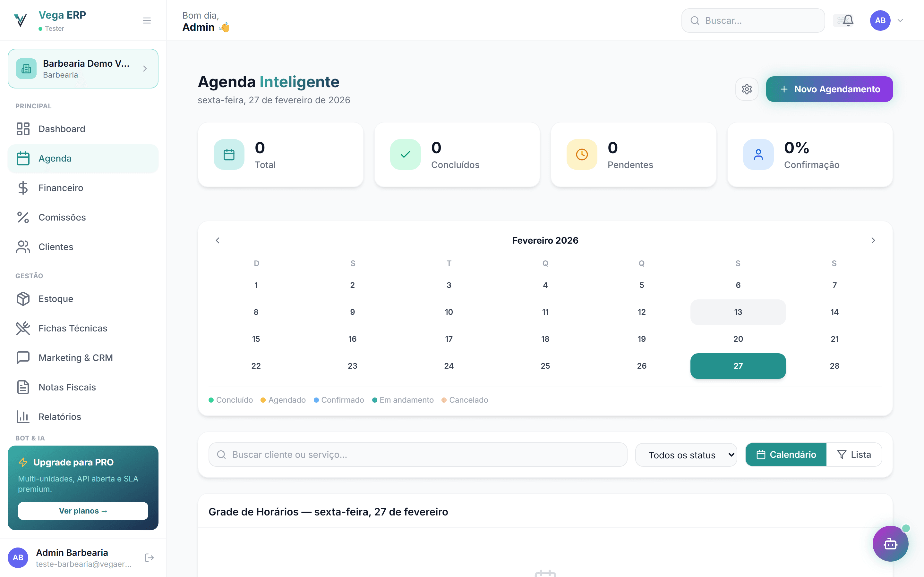
Task: Click the Ver planos link
Action: (x=83, y=511)
